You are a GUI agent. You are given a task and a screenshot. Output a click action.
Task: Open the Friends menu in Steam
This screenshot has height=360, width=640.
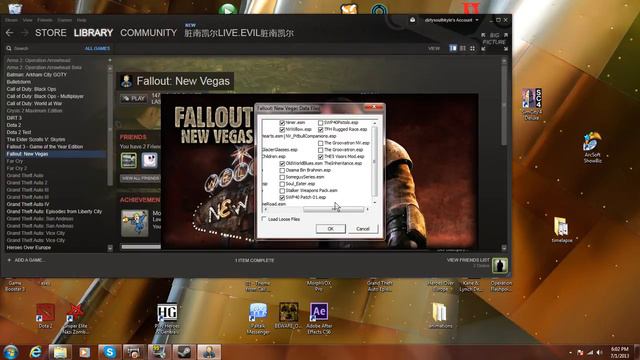45,20
